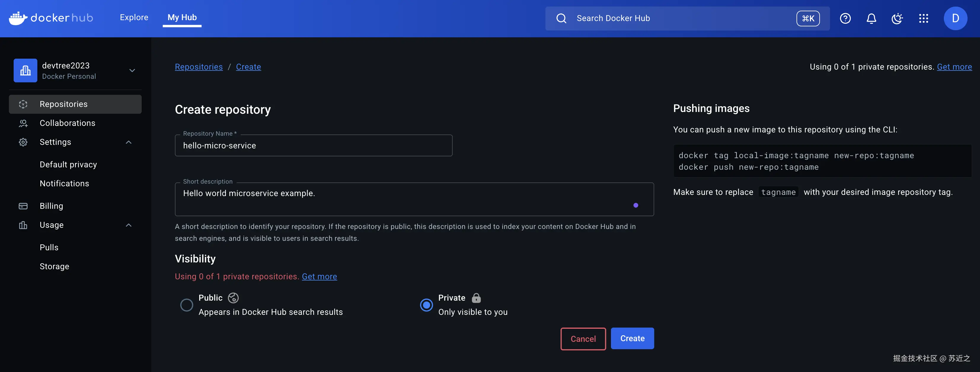Click the Billing card icon in sidebar

click(x=23, y=206)
